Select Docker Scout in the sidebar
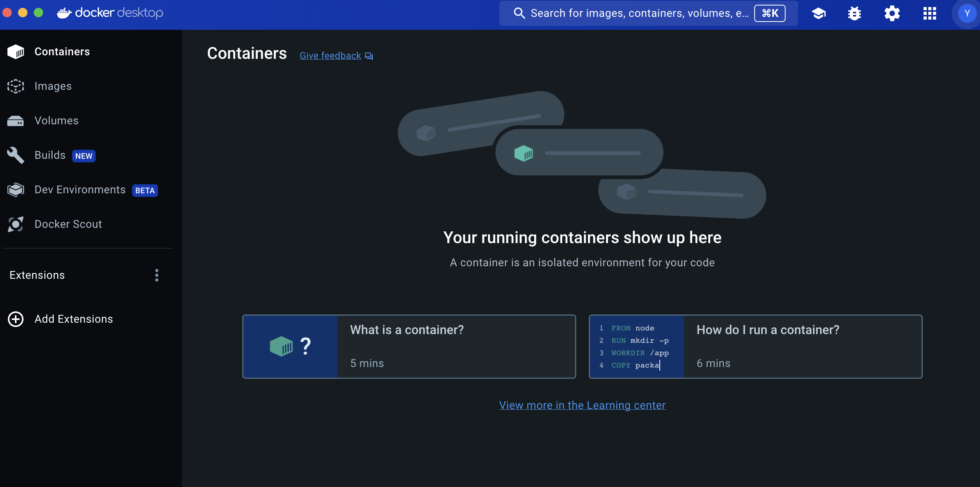The width and height of the screenshot is (980, 487). click(68, 224)
